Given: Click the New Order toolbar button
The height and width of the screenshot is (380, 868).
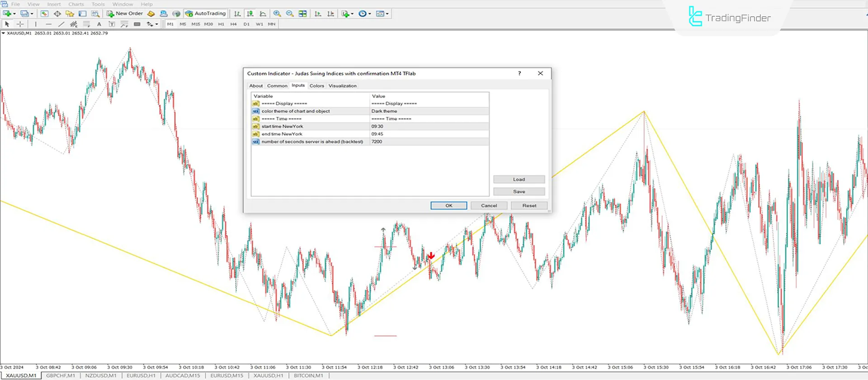Looking at the screenshot, I should 125,14.
